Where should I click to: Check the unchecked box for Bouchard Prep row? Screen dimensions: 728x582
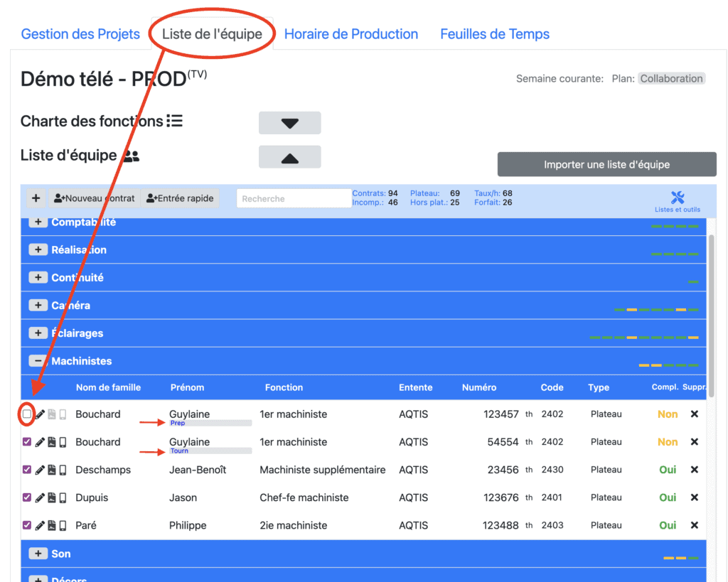click(x=27, y=414)
